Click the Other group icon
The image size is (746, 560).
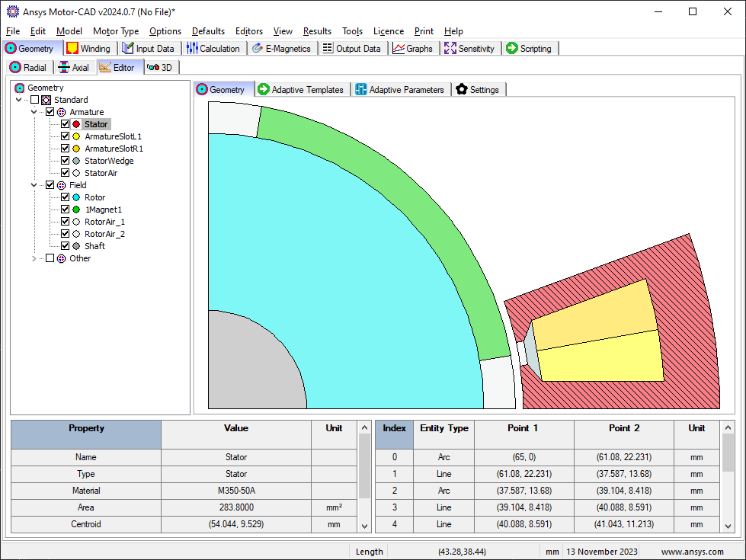(x=62, y=259)
